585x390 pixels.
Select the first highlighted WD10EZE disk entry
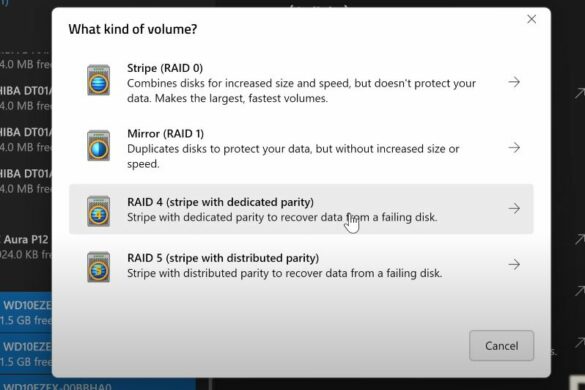pyautogui.click(x=26, y=312)
